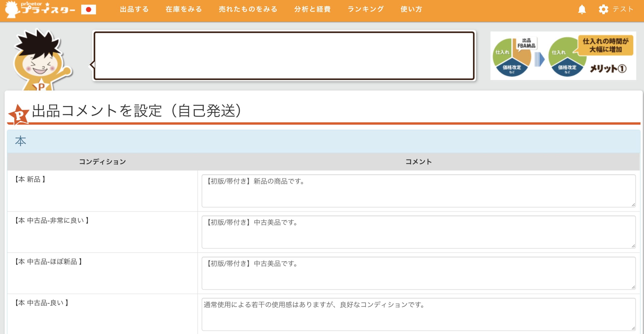Click the Japan flag icon
This screenshot has height=334, width=644.
point(88,10)
